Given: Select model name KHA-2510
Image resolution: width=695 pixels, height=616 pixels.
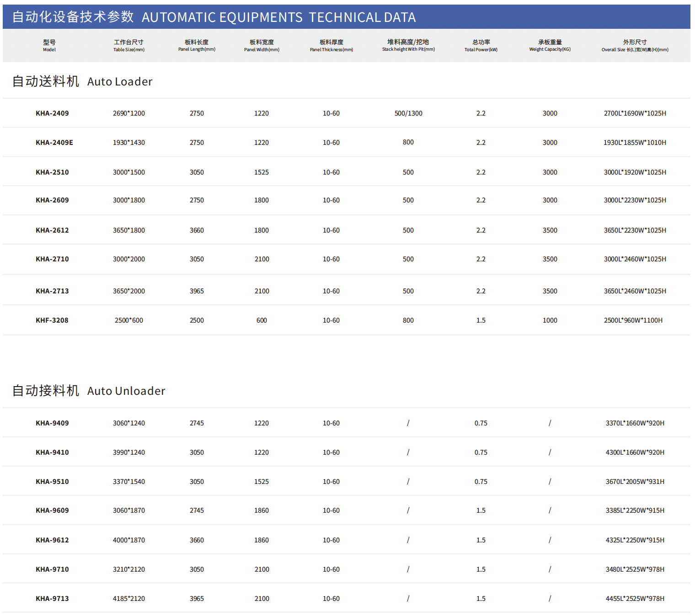Looking at the screenshot, I should (52, 172).
